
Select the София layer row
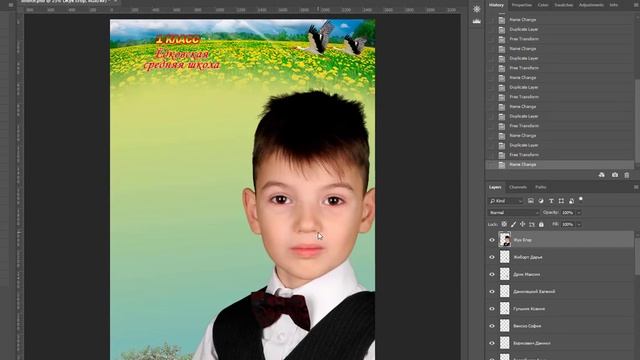(560, 326)
